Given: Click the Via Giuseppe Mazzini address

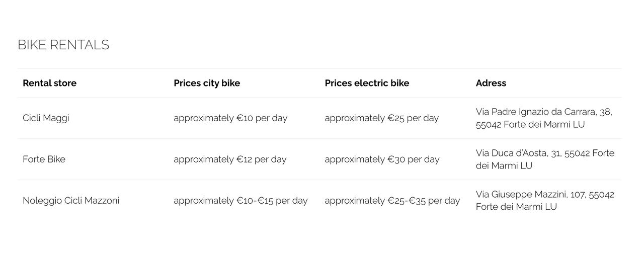Looking at the screenshot, I should (544, 201).
